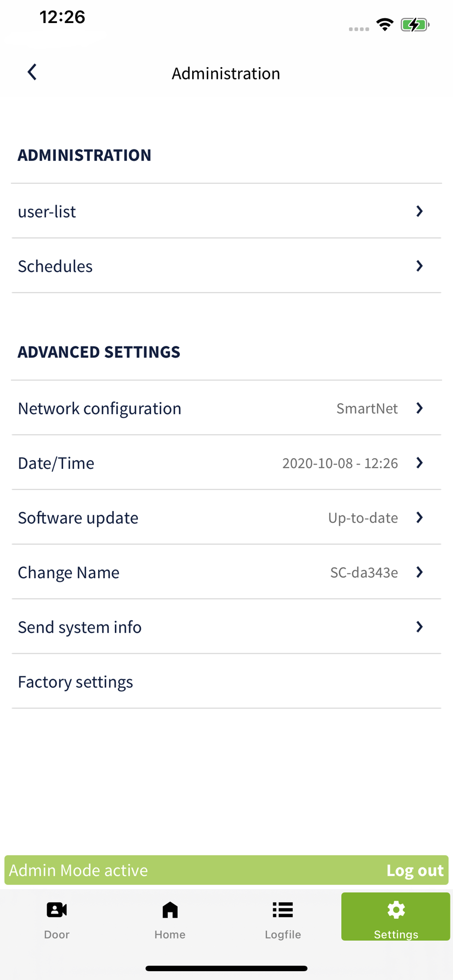This screenshot has width=453, height=980.
Task: Select Change Name row
Action: pos(226,572)
